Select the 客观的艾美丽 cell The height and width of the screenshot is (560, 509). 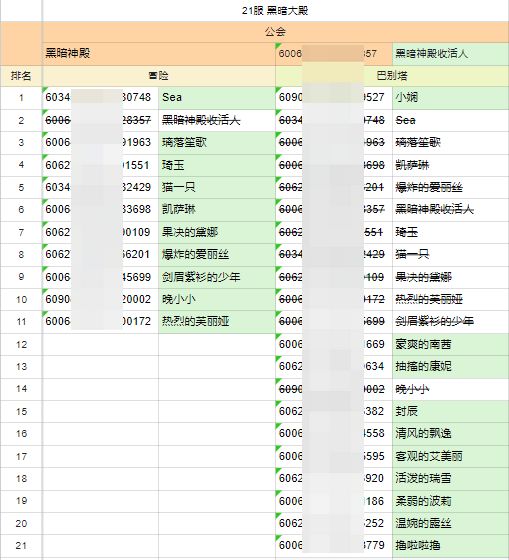point(450,456)
